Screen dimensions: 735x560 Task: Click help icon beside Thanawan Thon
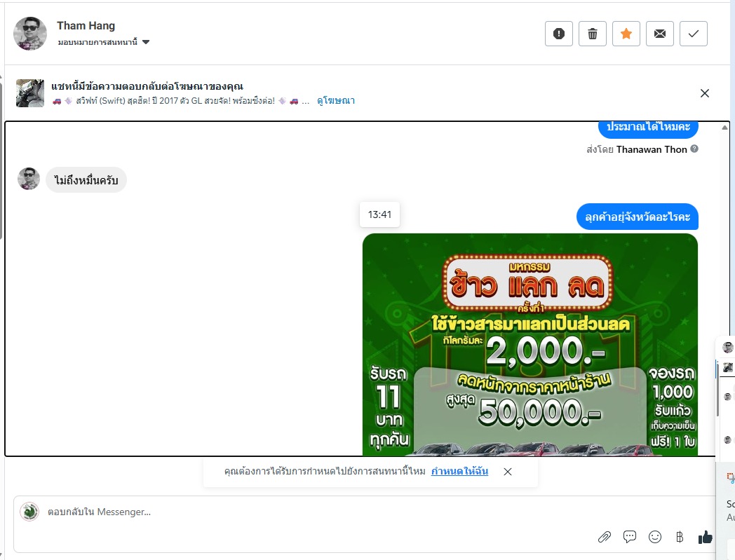(695, 149)
